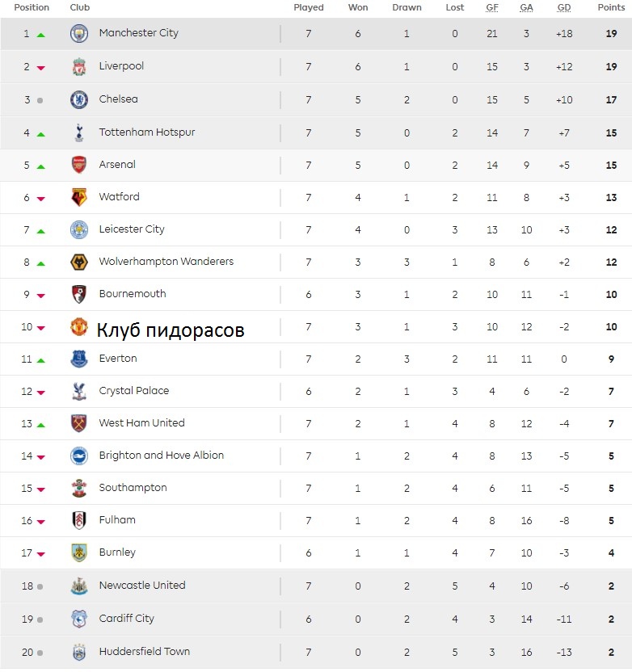The image size is (632, 672).
Task: Click the Liverpool club crest
Action: click(79, 67)
